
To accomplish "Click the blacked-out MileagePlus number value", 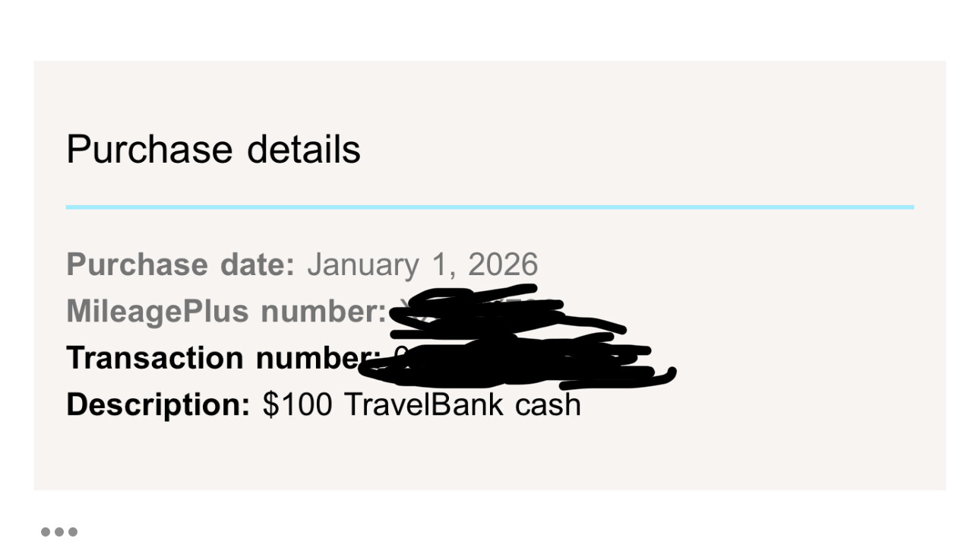I will [486, 312].
